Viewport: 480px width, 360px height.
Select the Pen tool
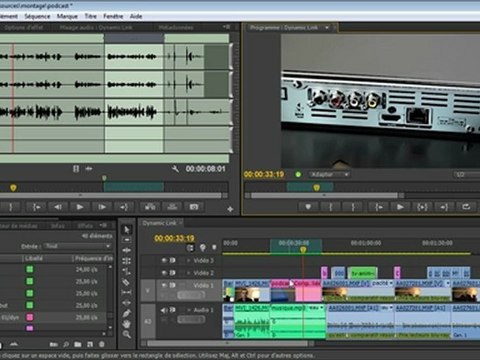click(127, 313)
